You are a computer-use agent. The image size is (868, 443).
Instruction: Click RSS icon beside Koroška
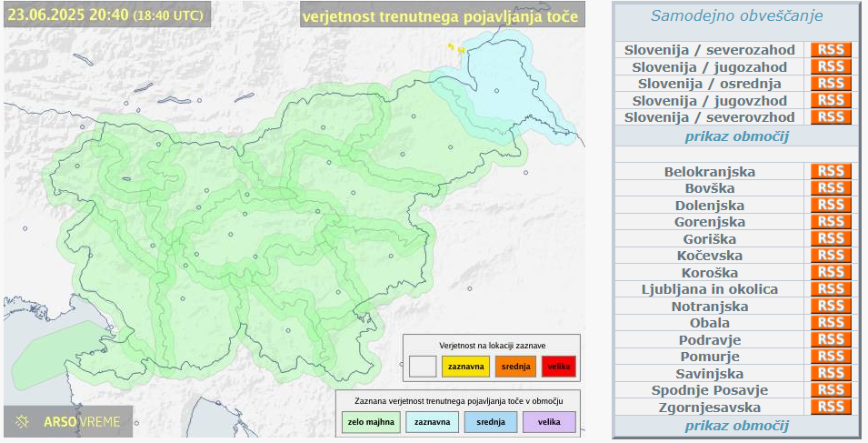831,272
